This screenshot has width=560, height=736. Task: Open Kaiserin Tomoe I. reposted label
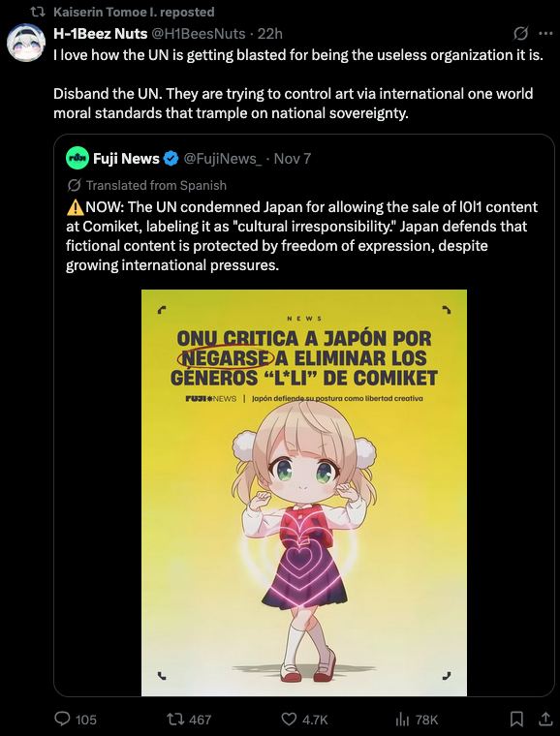pyautogui.click(x=134, y=12)
